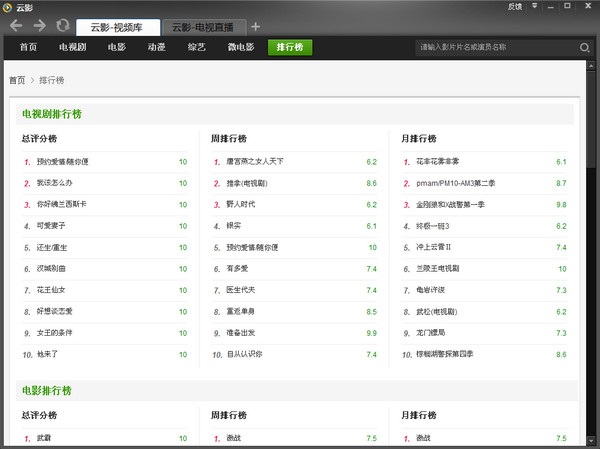Open the 电视剧 navigation item
This screenshot has width=600, height=449.
click(72, 47)
